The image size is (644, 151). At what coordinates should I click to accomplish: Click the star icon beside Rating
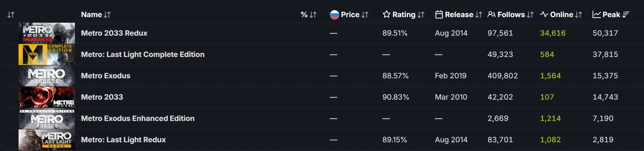click(x=386, y=14)
